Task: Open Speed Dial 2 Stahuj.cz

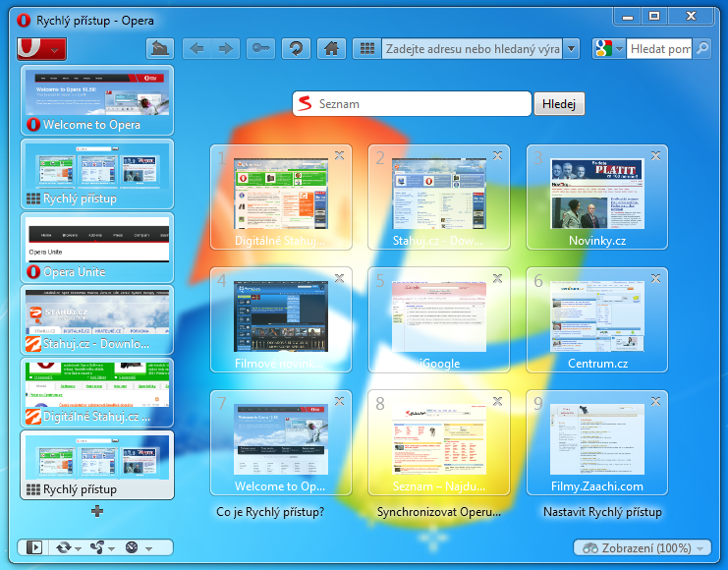Action: coord(439,198)
